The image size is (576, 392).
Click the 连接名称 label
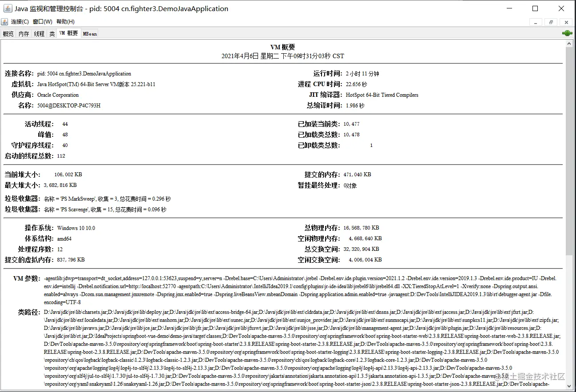[x=19, y=74]
